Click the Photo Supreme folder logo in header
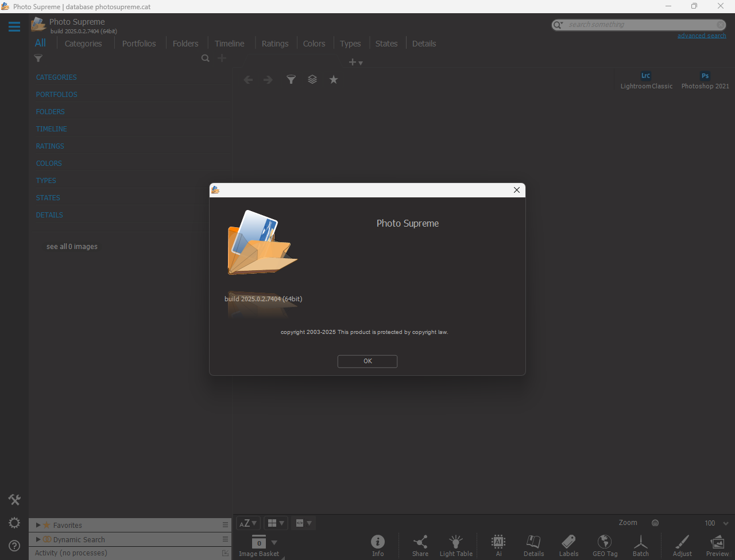 pos(38,24)
